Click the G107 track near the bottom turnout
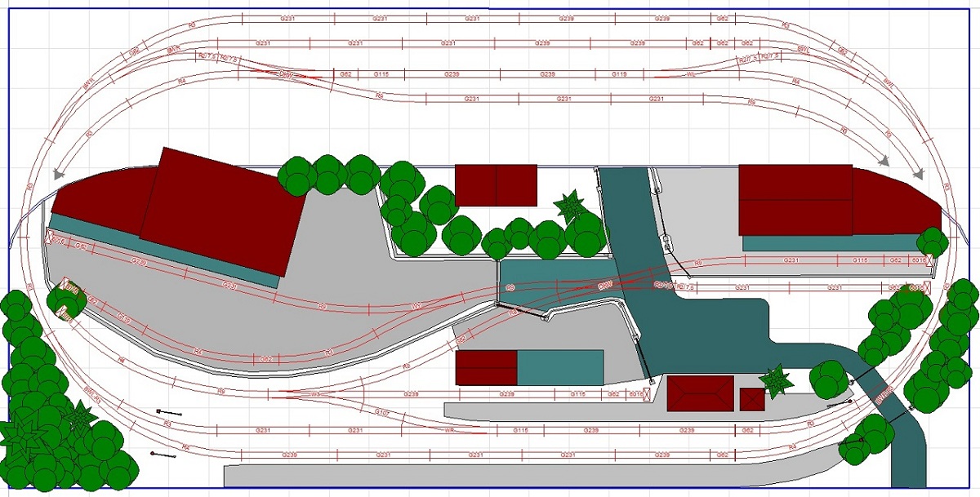This screenshot has width=980, height=497. coord(381,413)
